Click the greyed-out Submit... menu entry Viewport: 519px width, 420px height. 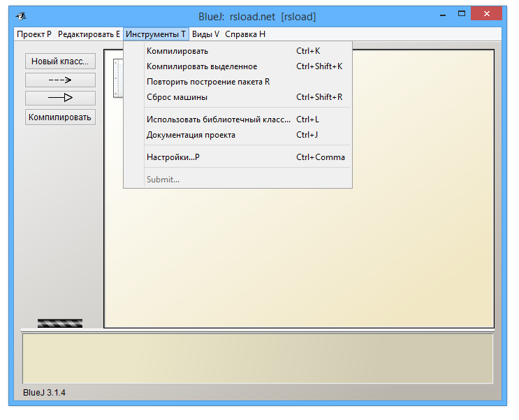point(237,179)
